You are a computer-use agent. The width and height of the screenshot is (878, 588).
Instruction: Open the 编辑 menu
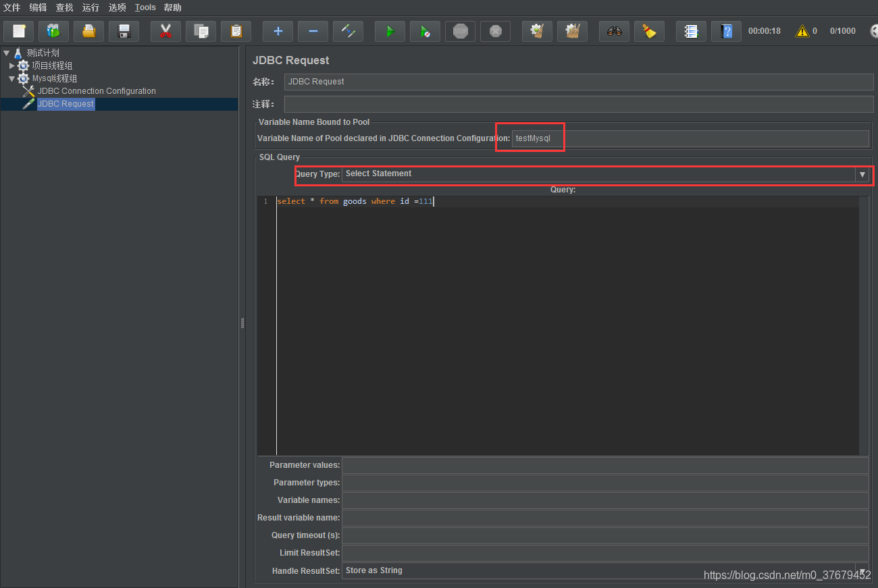(x=38, y=7)
